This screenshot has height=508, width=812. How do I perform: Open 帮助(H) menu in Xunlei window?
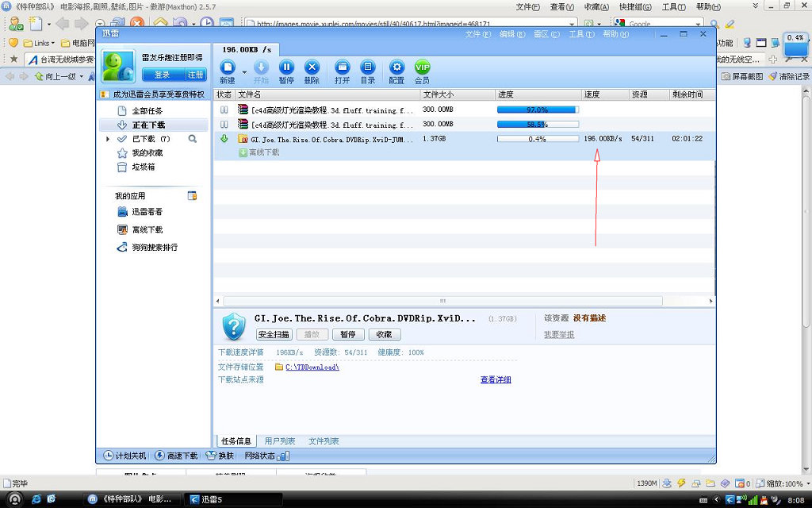(x=615, y=34)
